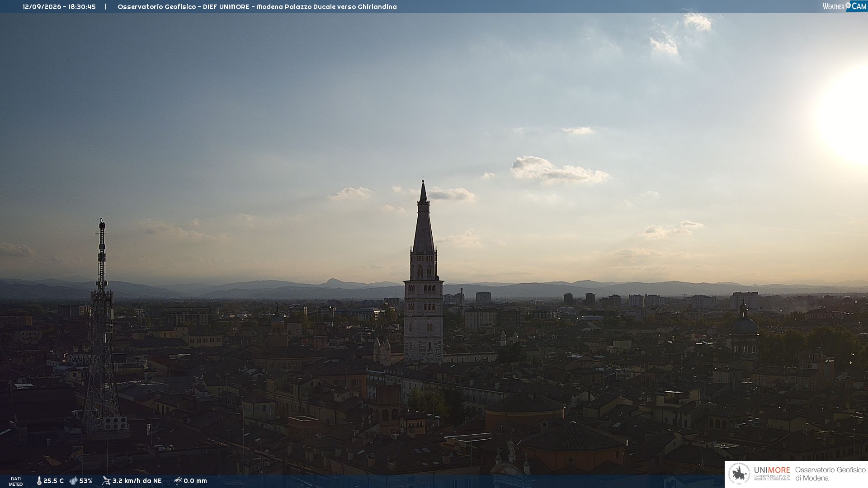Click the 3.2 km/h da NE wind reading
868x488 pixels.
[137, 481]
